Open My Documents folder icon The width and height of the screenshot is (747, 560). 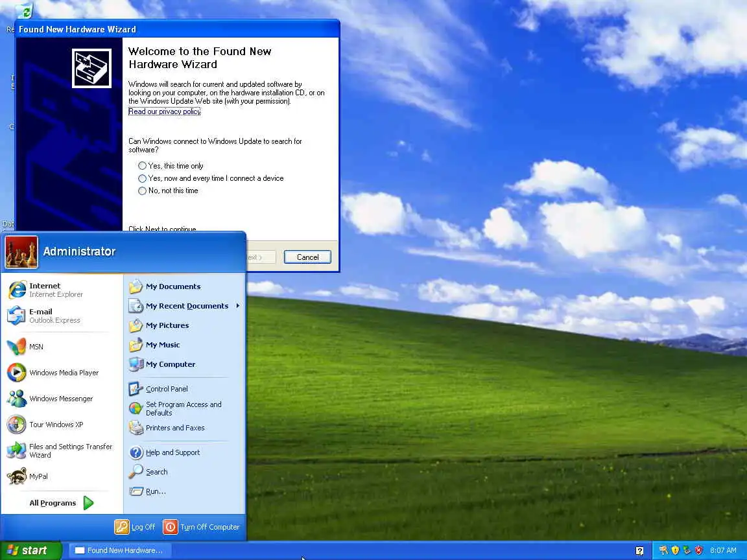click(x=136, y=286)
